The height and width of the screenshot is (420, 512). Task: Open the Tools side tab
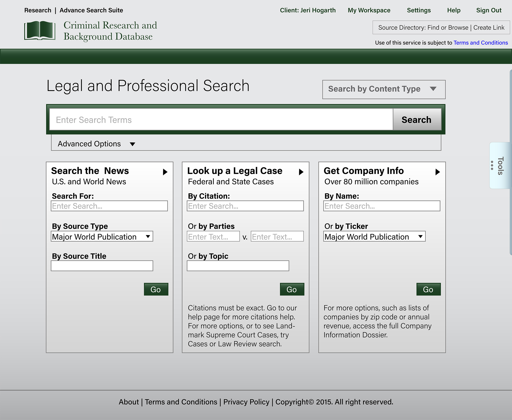click(500, 166)
